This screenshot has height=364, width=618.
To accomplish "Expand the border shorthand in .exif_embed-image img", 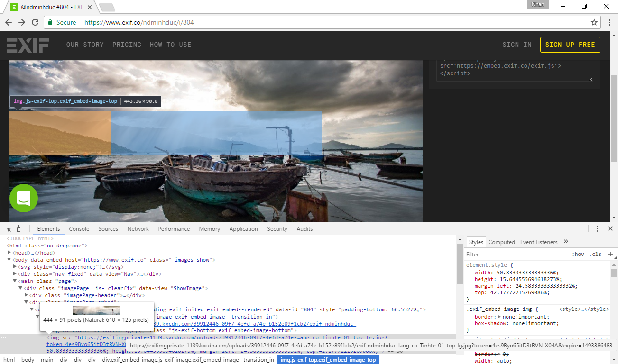I will 499,317.
